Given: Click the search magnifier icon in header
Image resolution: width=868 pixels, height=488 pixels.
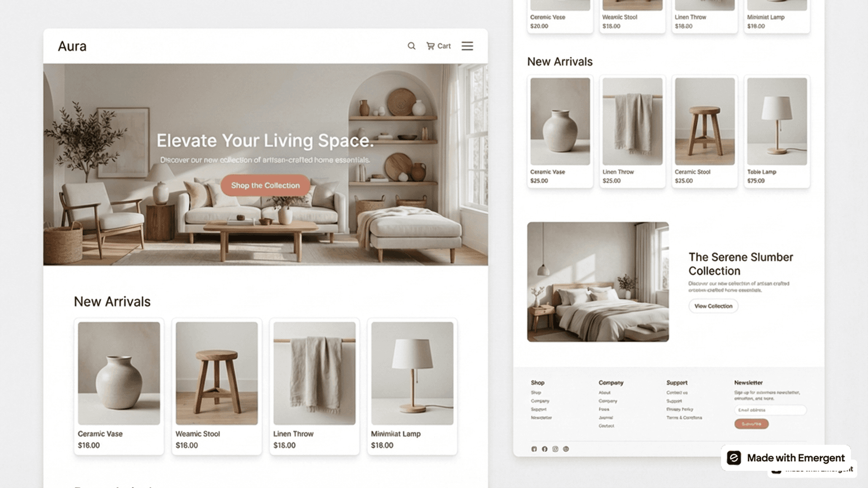Looking at the screenshot, I should (411, 46).
